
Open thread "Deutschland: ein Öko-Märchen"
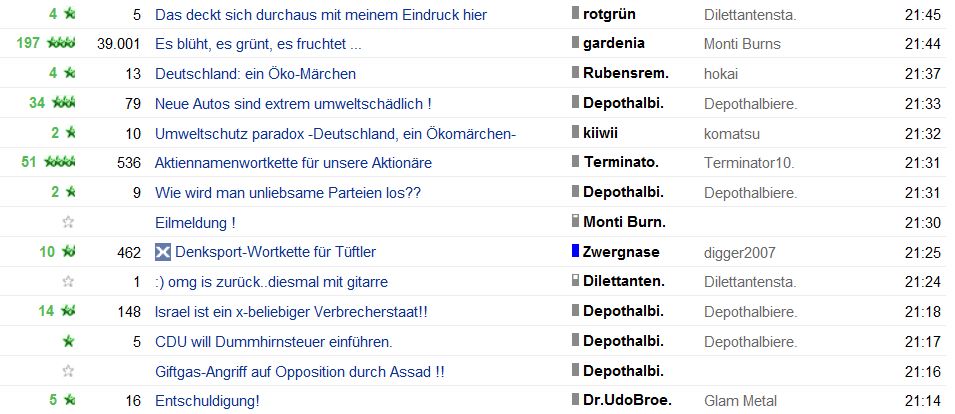click(x=255, y=74)
